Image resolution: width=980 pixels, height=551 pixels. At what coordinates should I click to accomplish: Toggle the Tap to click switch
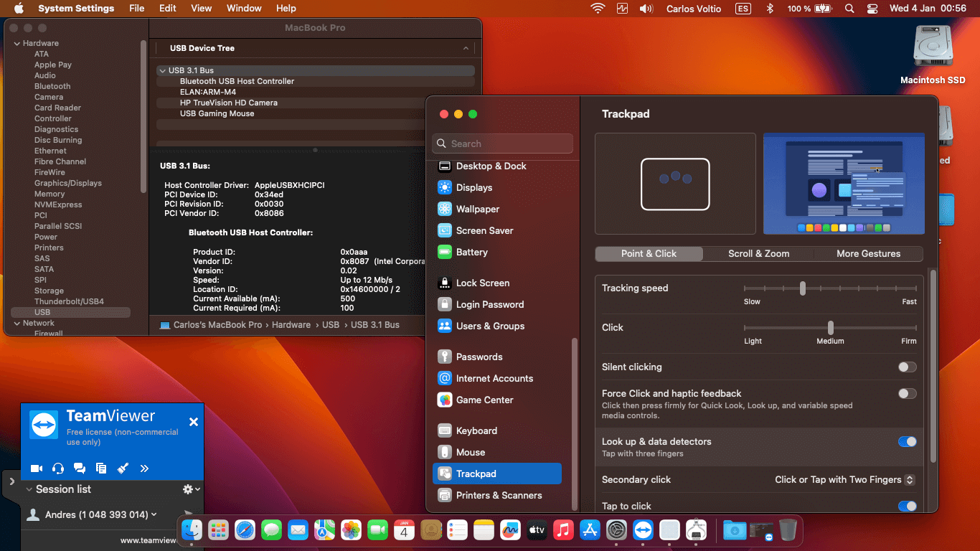pyautogui.click(x=908, y=507)
